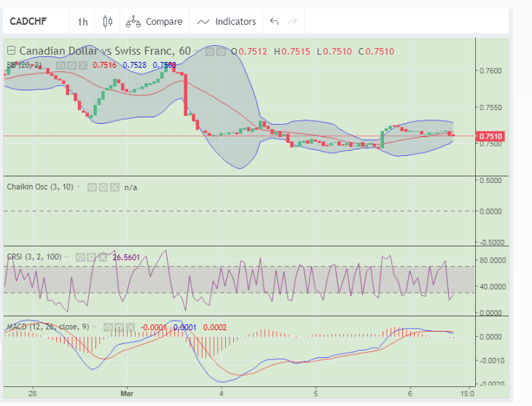The height and width of the screenshot is (406, 532).
Task: Open the candlestick chart style selector
Action: click(108, 21)
